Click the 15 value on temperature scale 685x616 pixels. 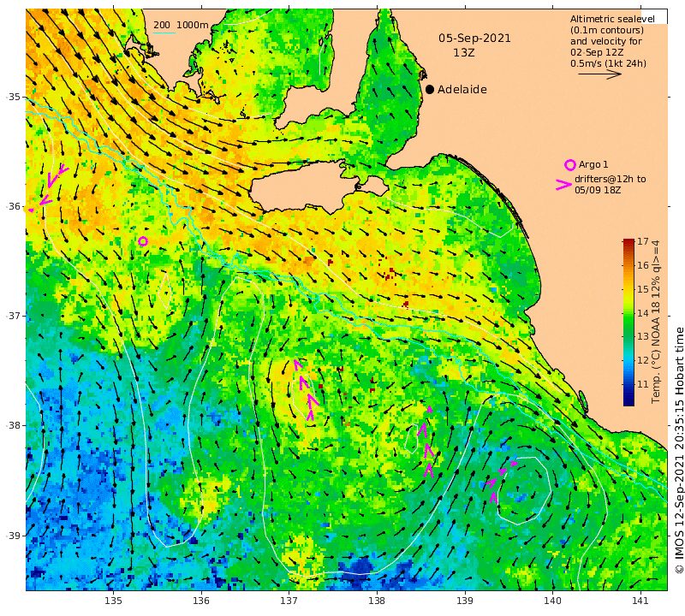pos(643,289)
